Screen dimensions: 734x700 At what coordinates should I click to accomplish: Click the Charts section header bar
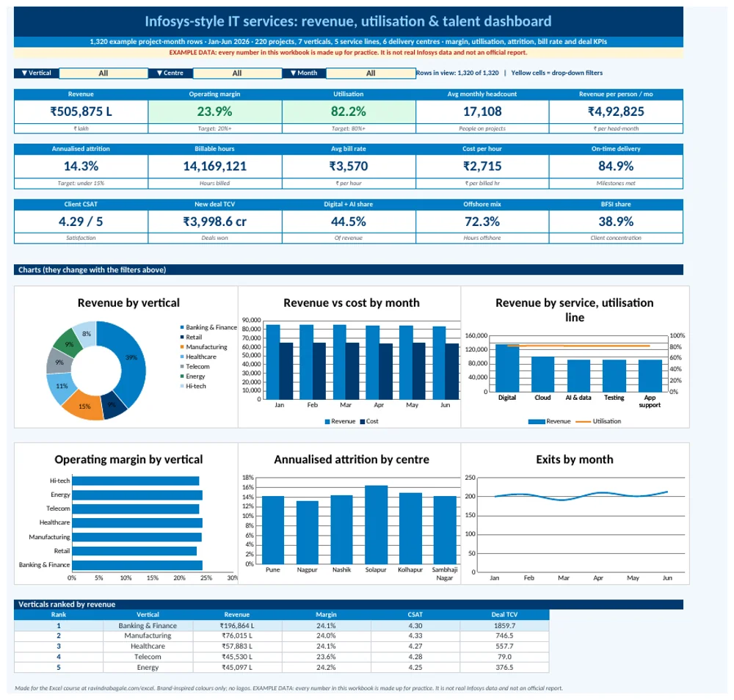pyautogui.click(x=348, y=269)
